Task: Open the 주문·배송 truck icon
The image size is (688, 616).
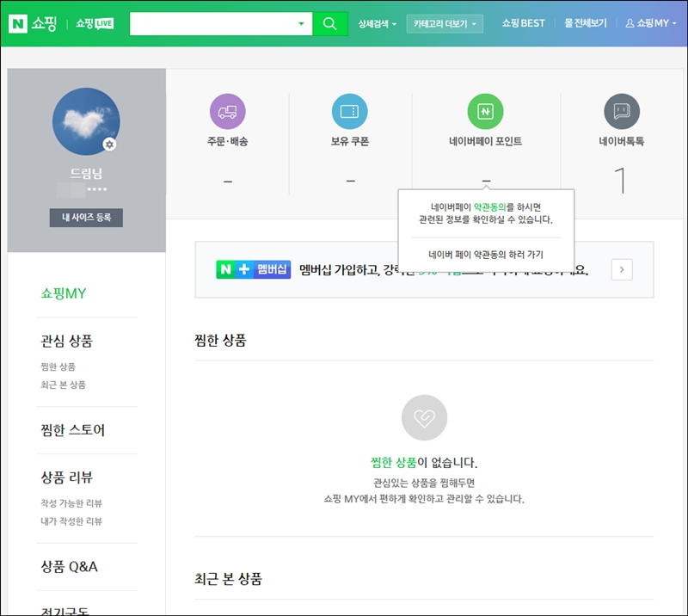Action: click(228, 112)
